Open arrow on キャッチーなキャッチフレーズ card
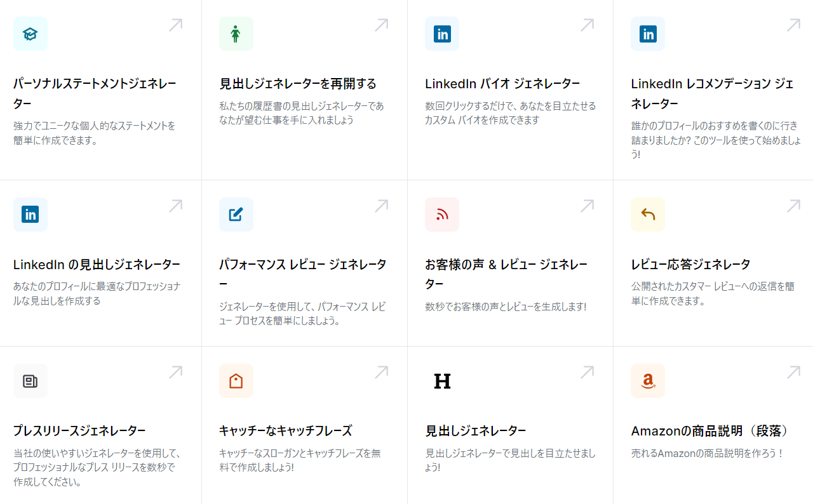813x504 pixels. point(381,372)
